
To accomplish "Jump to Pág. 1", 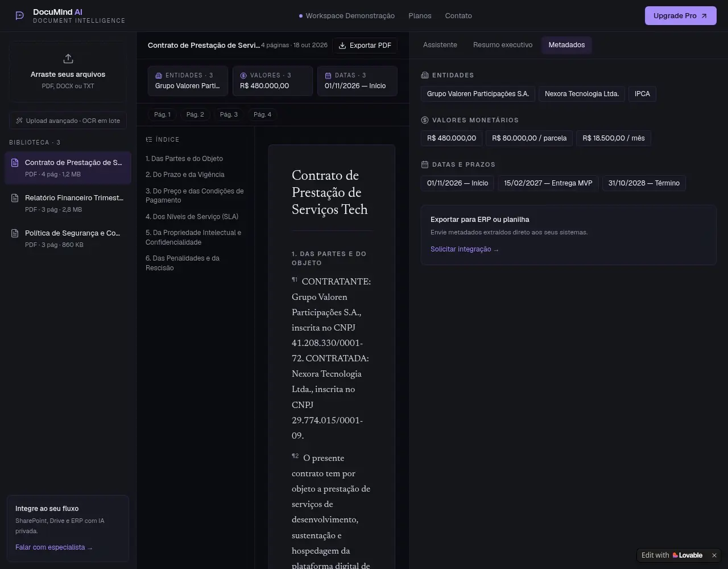I will (162, 114).
